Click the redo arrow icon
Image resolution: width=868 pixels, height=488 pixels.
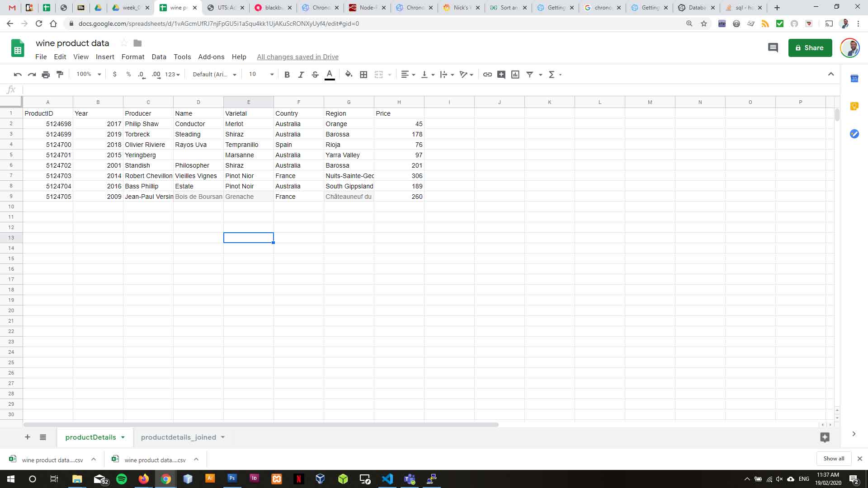(32, 75)
